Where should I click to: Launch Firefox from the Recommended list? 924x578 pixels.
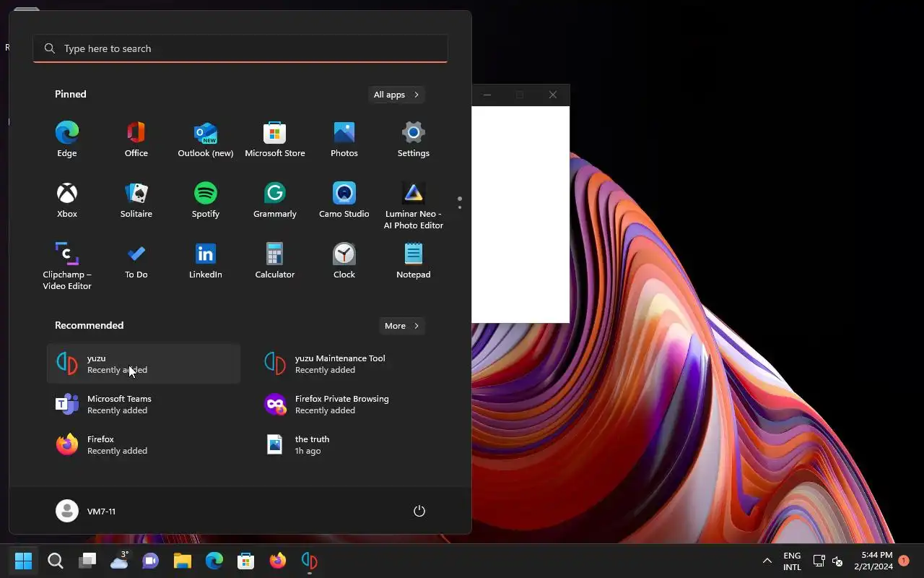144,444
